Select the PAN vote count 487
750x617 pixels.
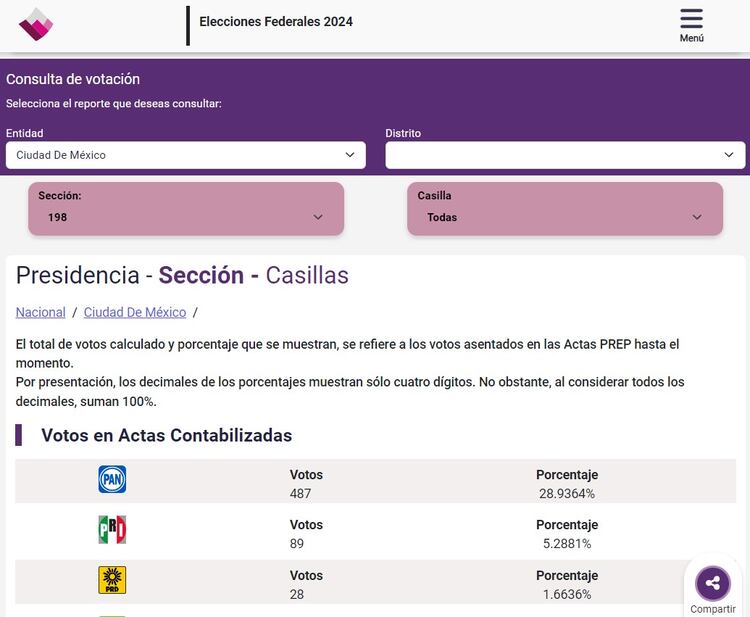(300, 493)
